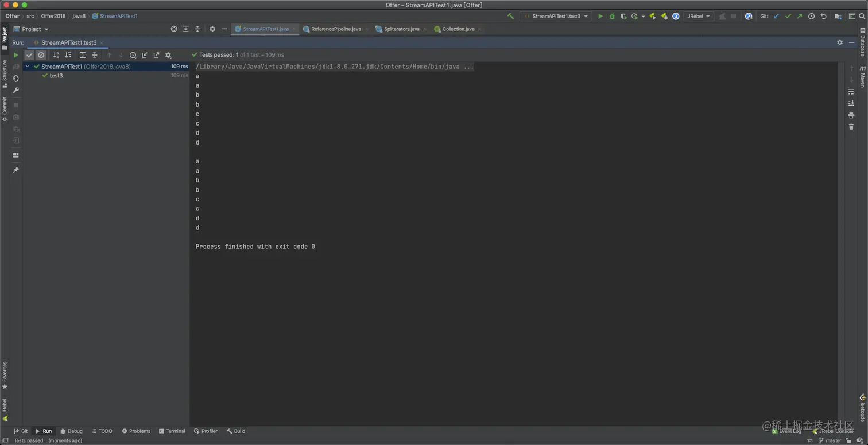Export test results icon

(x=156, y=55)
